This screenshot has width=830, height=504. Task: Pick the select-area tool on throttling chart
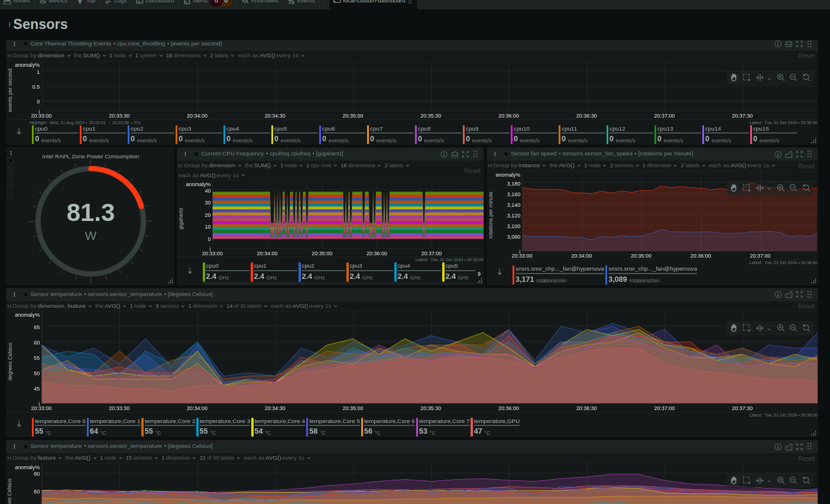[x=747, y=77]
